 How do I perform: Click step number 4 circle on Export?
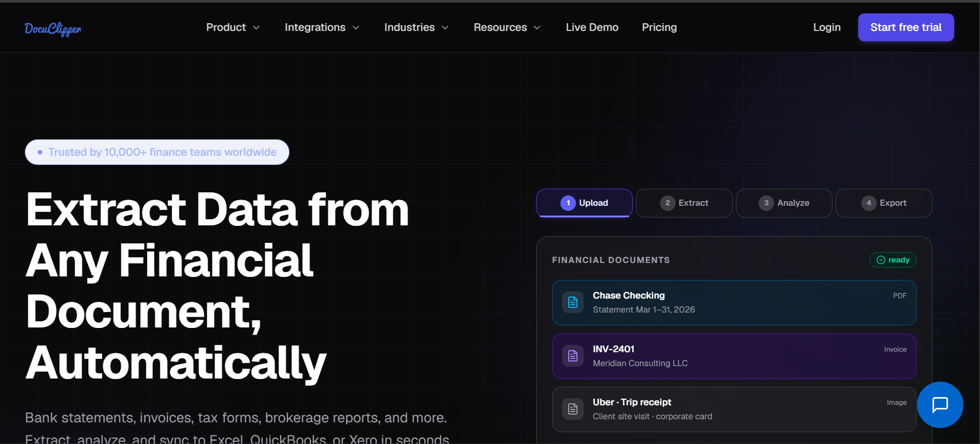[x=869, y=203]
